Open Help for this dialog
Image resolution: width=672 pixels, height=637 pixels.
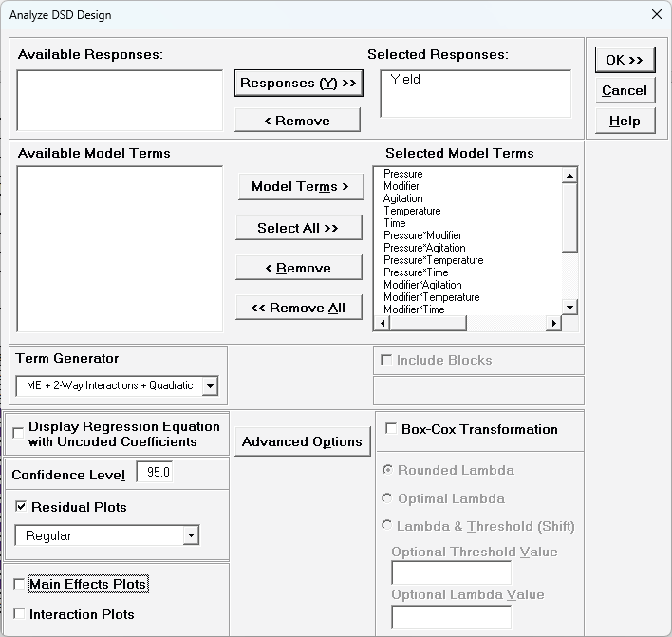[x=625, y=121]
